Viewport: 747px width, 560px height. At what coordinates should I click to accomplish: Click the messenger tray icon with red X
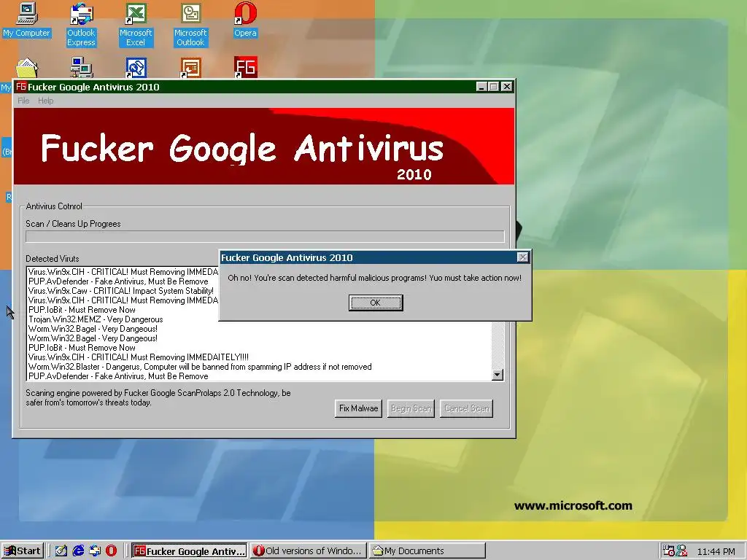point(682,551)
